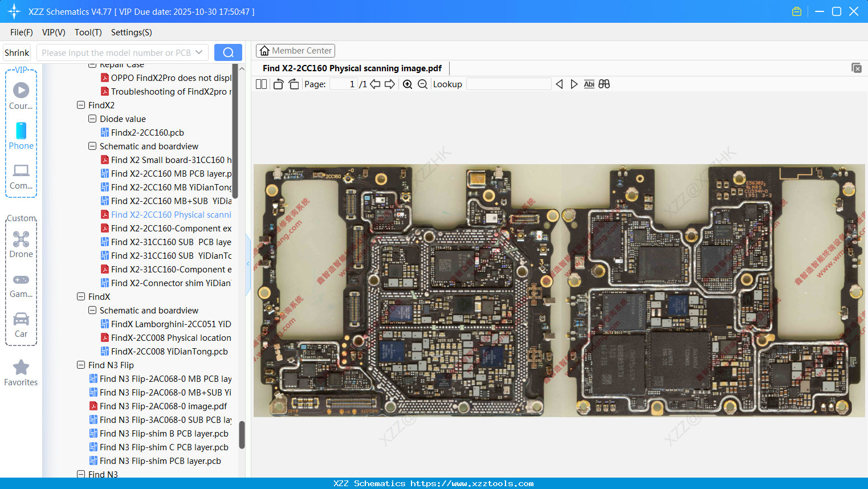Click the Shrink button
The image size is (868, 489).
click(17, 52)
